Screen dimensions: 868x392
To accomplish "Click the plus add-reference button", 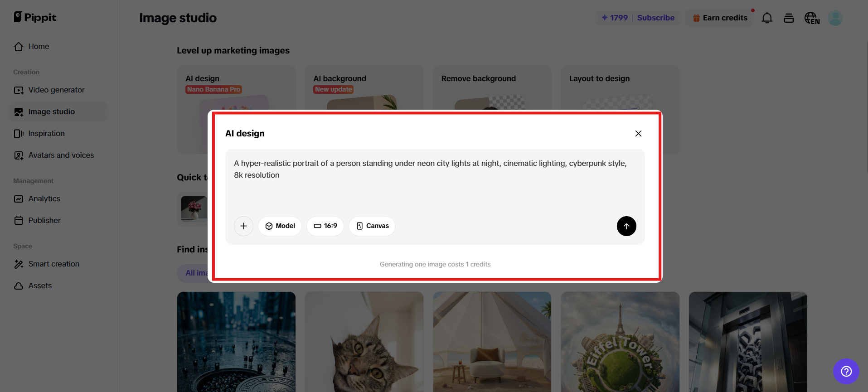I will [x=243, y=226].
